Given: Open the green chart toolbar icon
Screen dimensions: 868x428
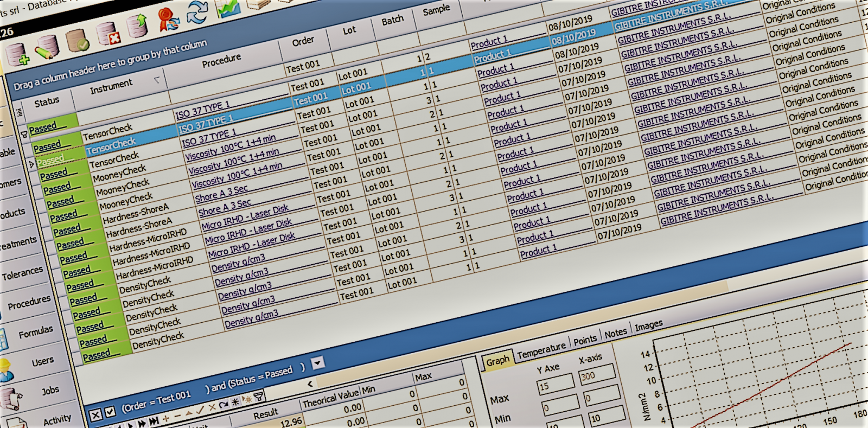Looking at the screenshot, I should click(228, 7).
